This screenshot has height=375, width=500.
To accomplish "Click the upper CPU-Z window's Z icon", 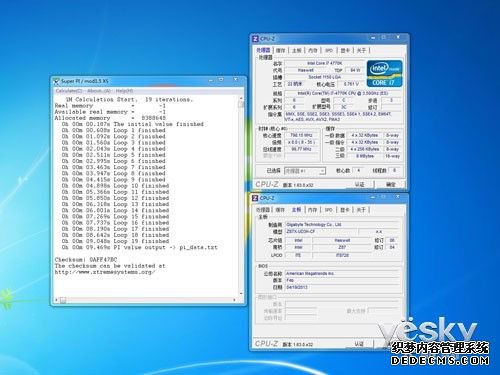I will click(x=255, y=39).
